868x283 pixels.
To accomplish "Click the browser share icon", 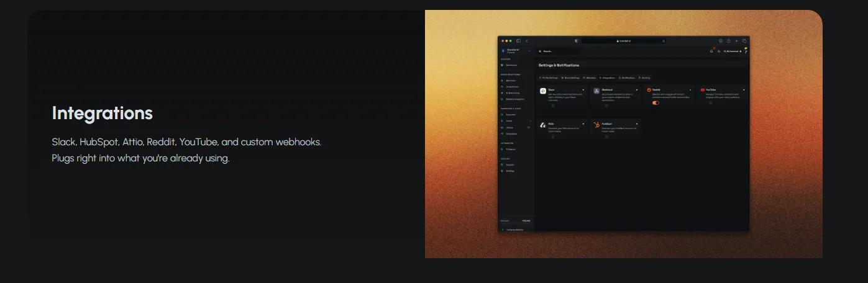I will [x=728, y=41].
